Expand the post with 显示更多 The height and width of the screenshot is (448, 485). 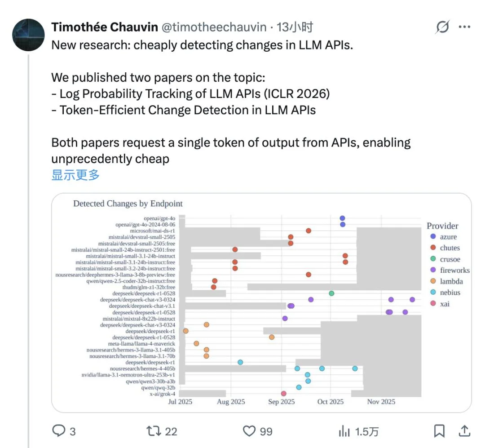(x=75, y=175)
